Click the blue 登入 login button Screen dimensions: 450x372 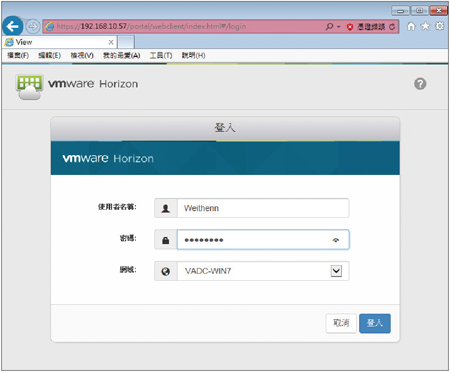(x=375, y=323)
